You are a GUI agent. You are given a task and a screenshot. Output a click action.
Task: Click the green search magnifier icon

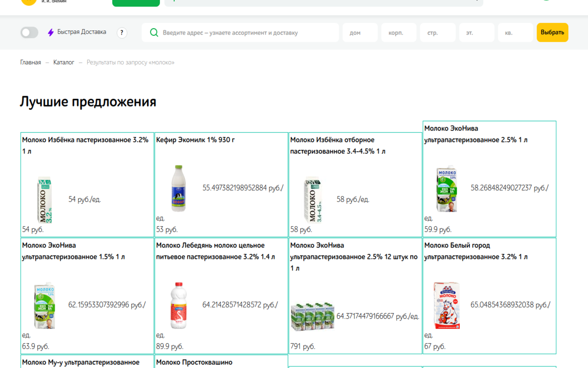[x=154, y=33]
